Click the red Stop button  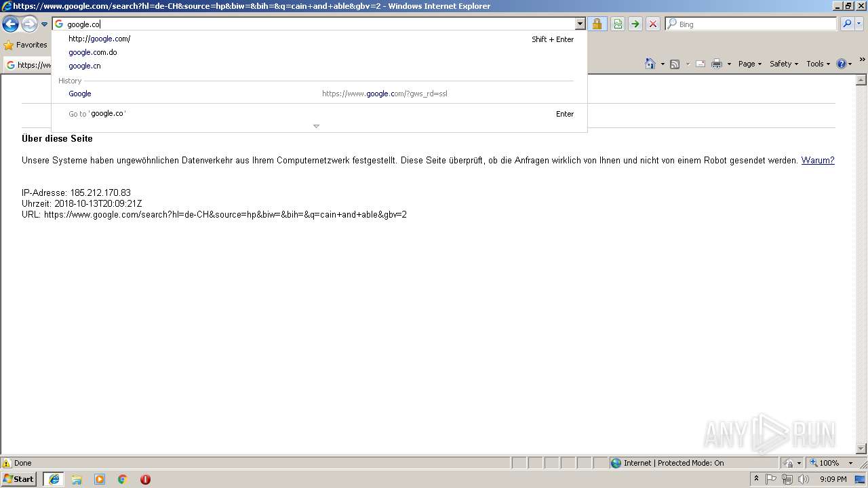point(653,24)
